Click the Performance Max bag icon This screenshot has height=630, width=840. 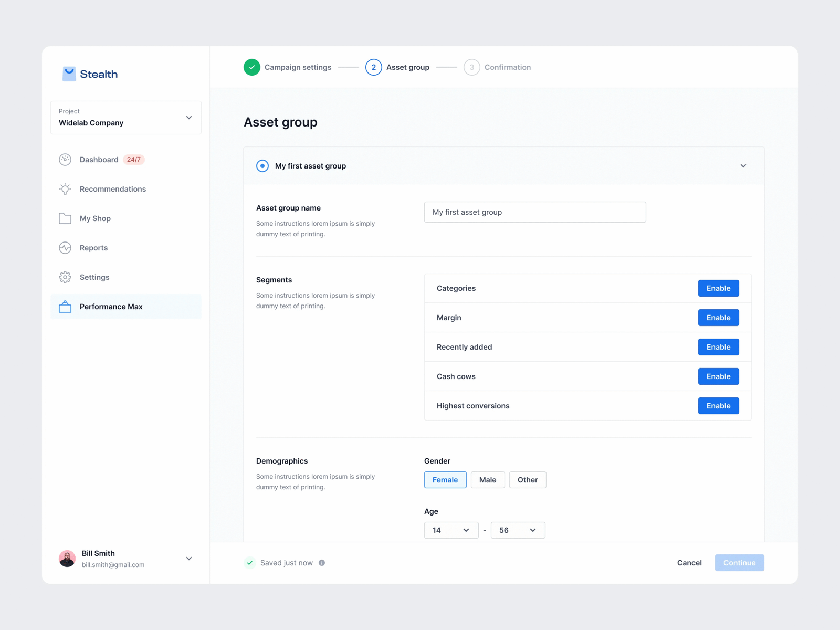65,307
